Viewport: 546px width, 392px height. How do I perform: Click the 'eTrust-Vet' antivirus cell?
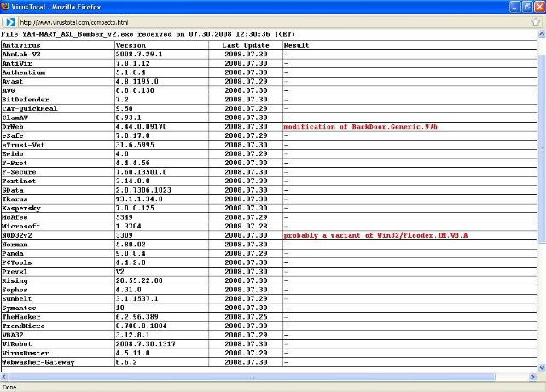click(58, 145)
